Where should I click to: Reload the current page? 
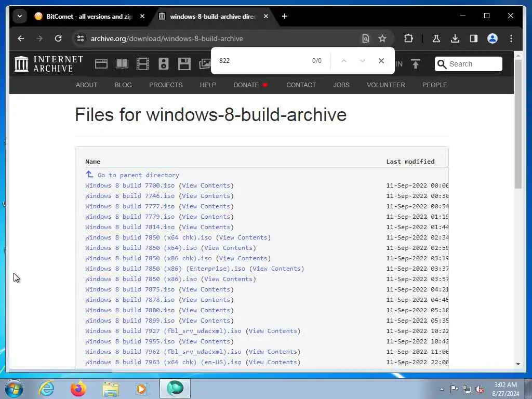58,38
